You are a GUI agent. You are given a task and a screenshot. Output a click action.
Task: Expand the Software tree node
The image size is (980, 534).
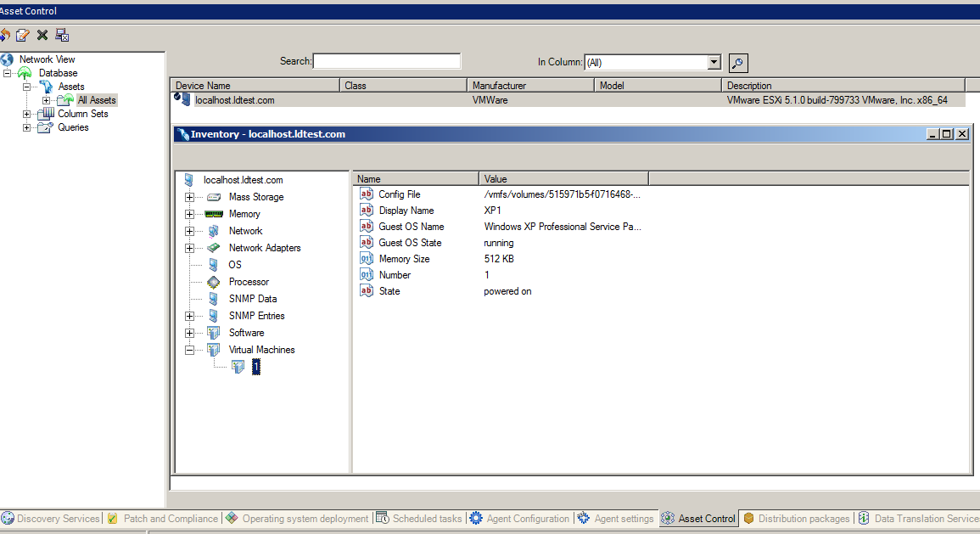click(x=189, y=332)
